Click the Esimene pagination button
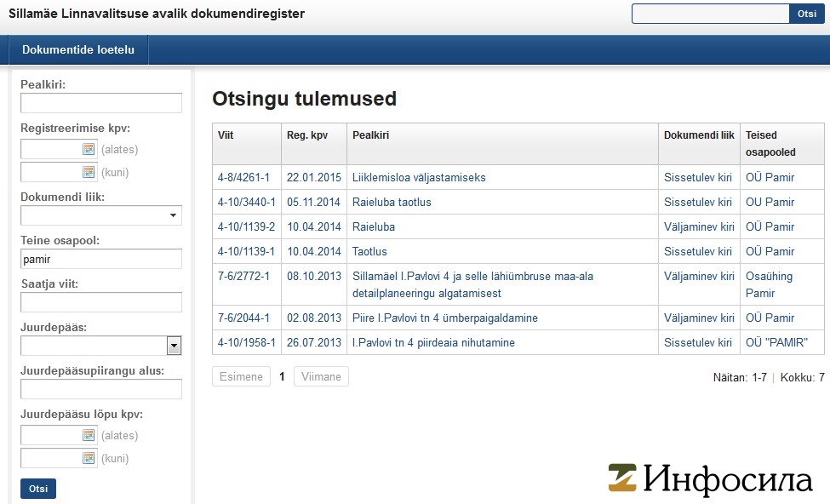This screenshot has height=504, width=830. coord(242,376)
